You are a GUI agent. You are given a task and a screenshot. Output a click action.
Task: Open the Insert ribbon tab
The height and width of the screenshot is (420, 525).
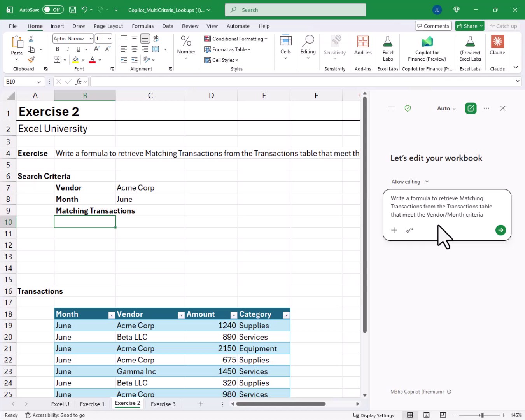(57, 26)
